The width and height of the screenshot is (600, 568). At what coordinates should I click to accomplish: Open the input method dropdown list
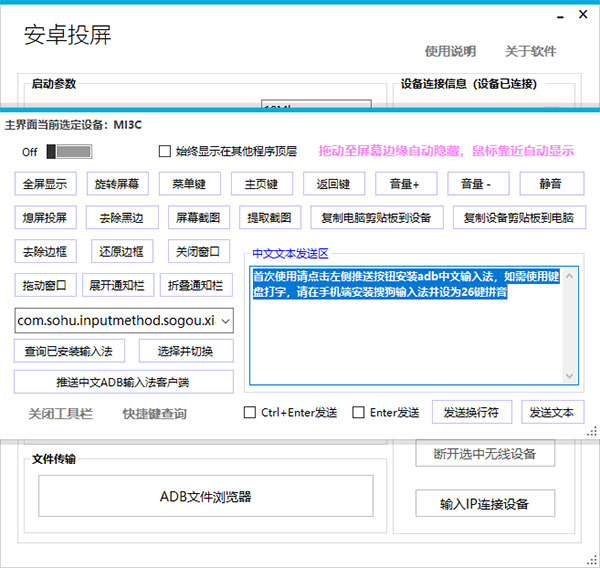[225, 321]
